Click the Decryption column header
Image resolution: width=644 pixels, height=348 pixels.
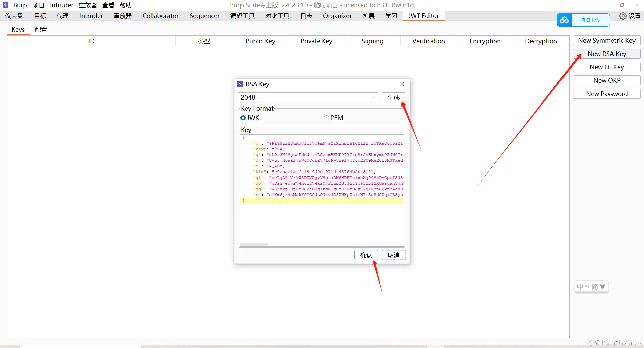pyautogui.click(x=541, y=41)
